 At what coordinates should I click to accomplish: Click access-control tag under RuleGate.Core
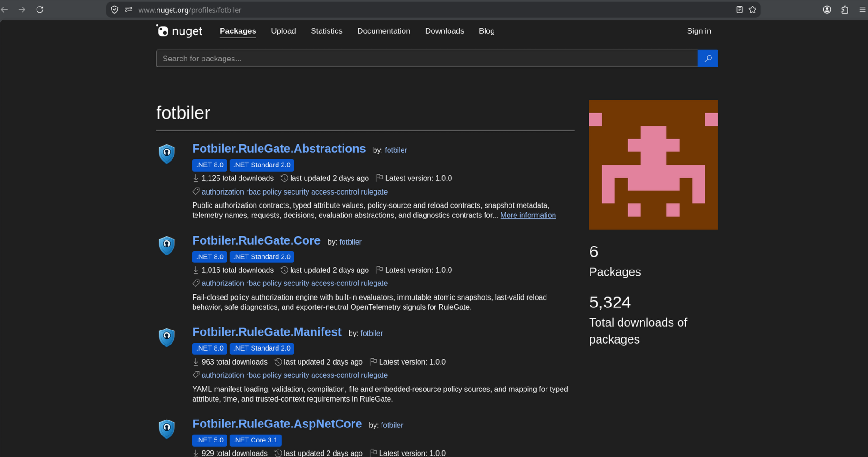pos(335,283)
